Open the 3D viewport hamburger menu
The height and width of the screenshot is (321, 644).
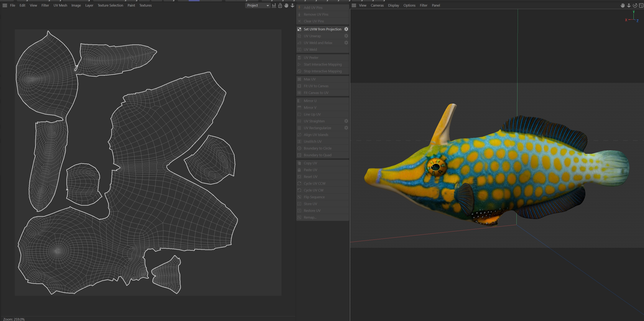[354, 5]
